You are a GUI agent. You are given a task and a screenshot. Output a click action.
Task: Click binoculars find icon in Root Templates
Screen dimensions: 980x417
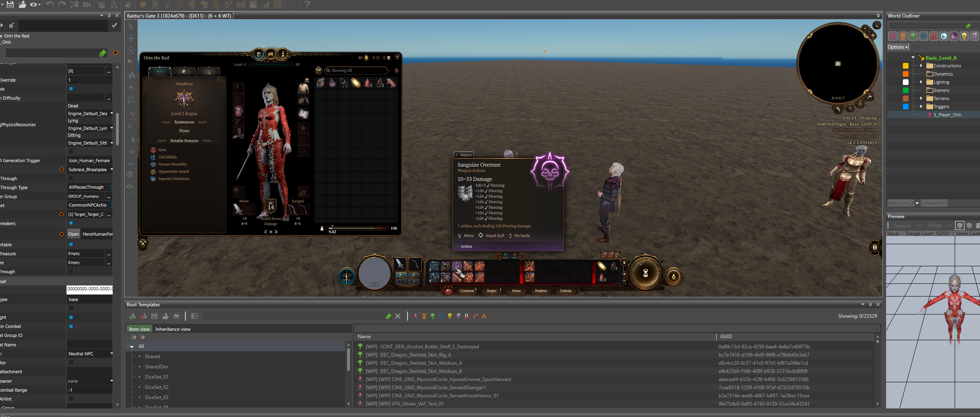(x=176, y=316)
